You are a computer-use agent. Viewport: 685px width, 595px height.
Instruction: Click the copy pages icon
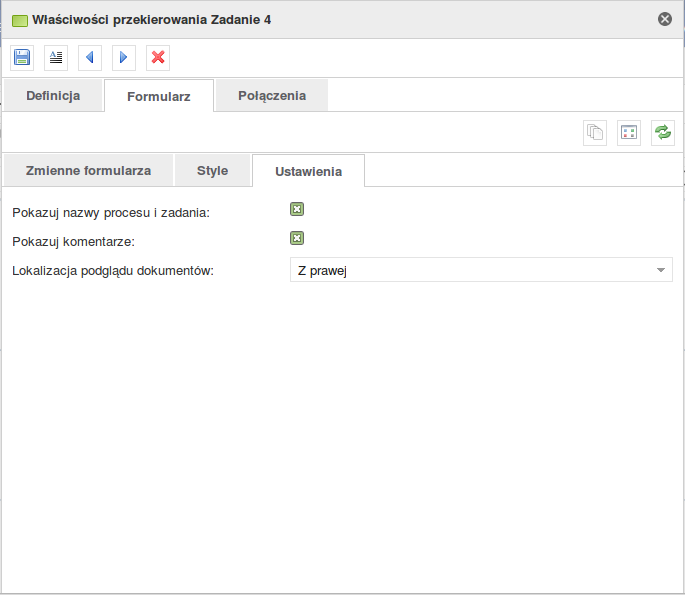(x=595, y=133)
